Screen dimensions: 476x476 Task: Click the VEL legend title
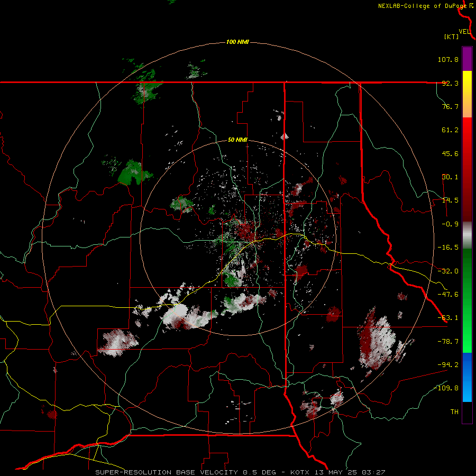click(464, 31)
